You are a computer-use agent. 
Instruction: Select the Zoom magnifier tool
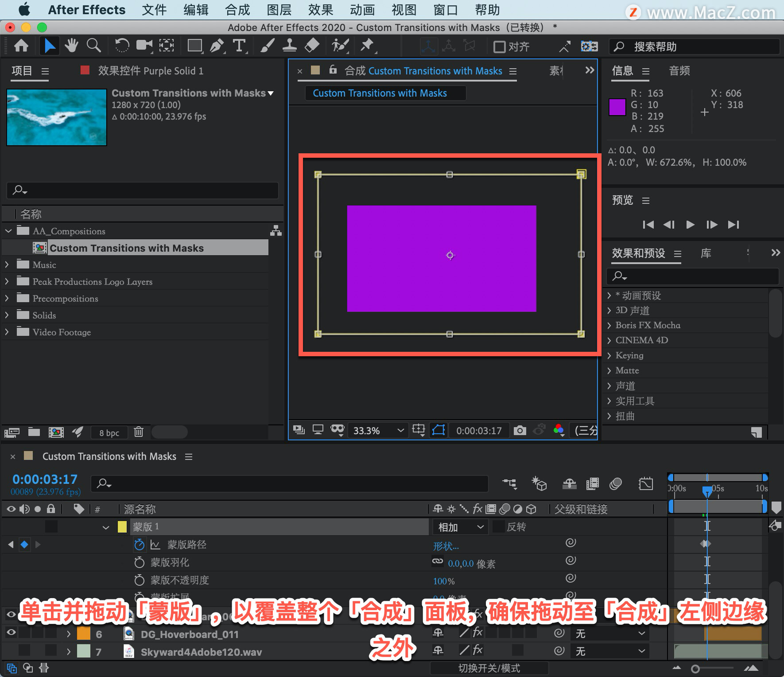pos(93,46)
